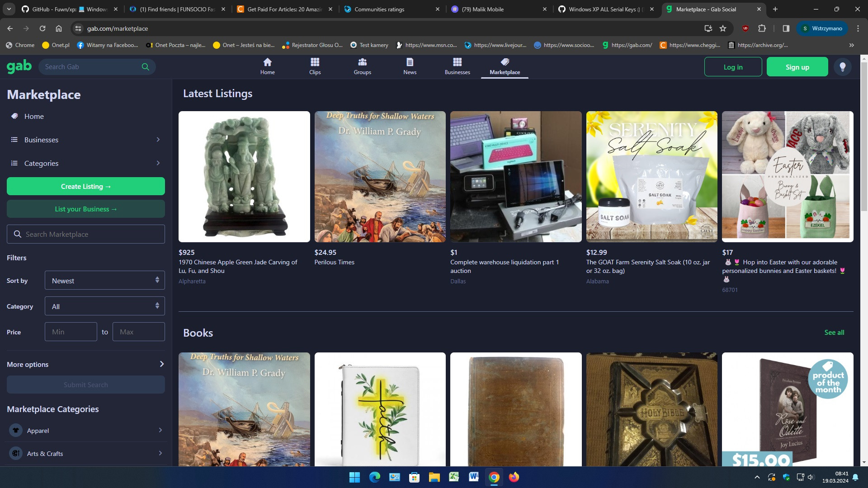Open Excel from the taskbar
Image resolution: width=868 pixels, height=488 pixels.
pyautogui.click(x=454, y=477)
